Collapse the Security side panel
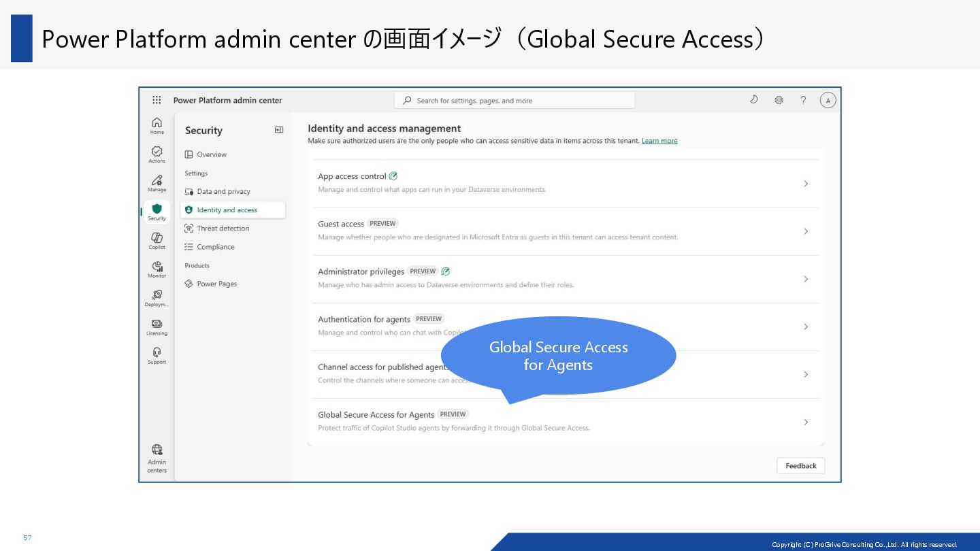 (278, 130)
